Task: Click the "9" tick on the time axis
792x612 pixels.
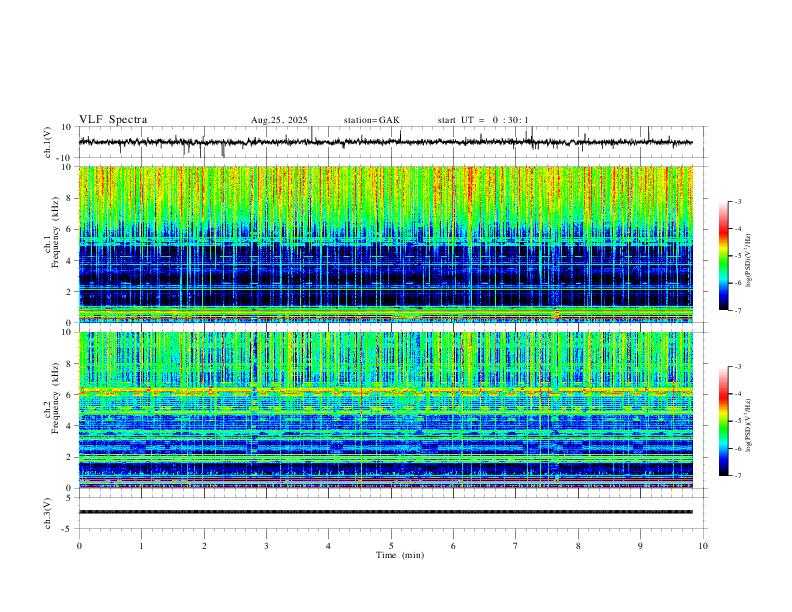Action: click(x=640, y=546)
